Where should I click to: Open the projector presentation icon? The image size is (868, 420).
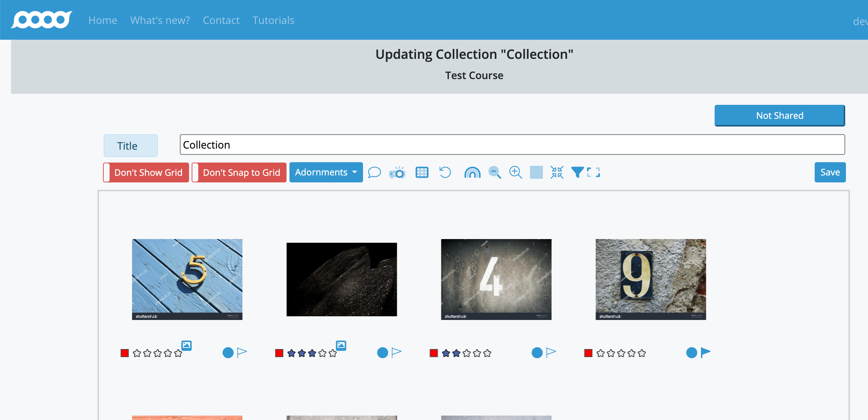coord(397,172)
